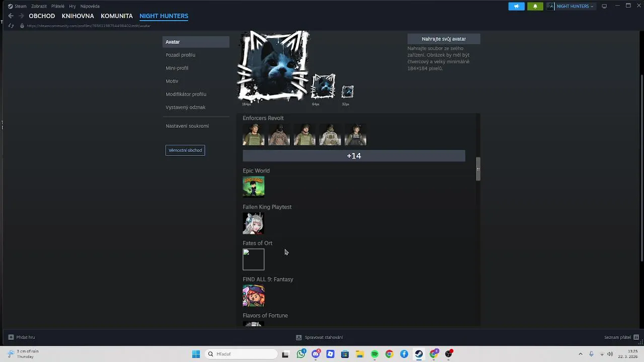The height and width of the screenshot is (362, 644).
Task: Open weather widget showing rain
Action: [x=23, y=354]
